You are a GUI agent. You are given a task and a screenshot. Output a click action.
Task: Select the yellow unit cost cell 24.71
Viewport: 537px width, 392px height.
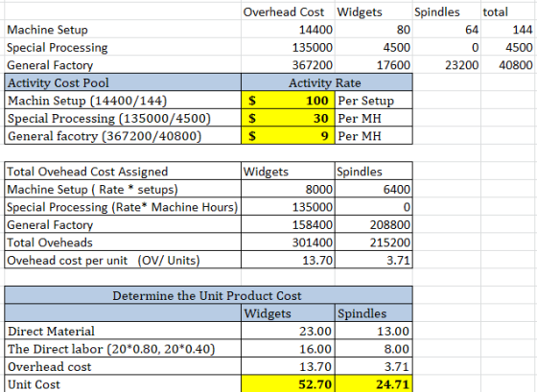tap(374, 384)
